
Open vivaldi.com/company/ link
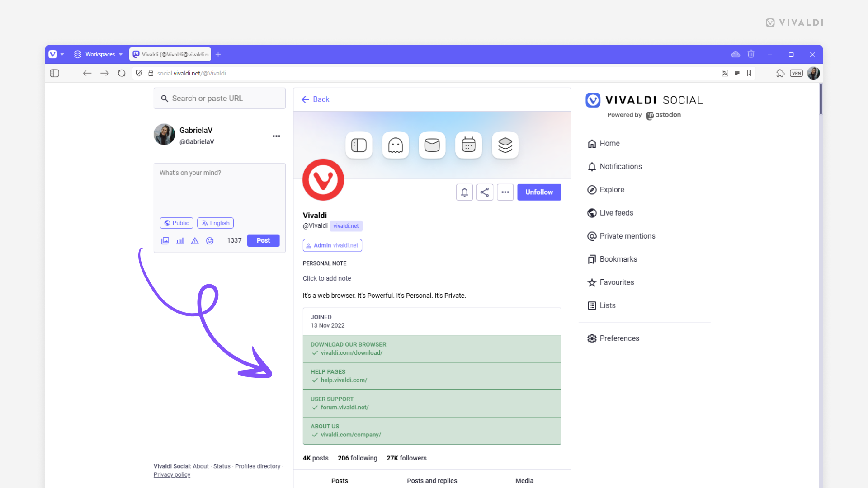tap(351, 435)
